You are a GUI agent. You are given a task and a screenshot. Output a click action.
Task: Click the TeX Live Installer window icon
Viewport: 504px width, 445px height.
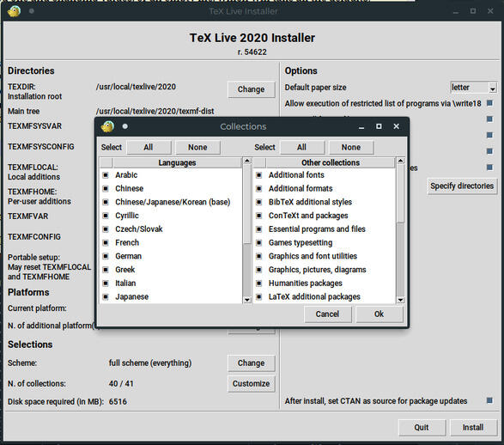point(14,11)
